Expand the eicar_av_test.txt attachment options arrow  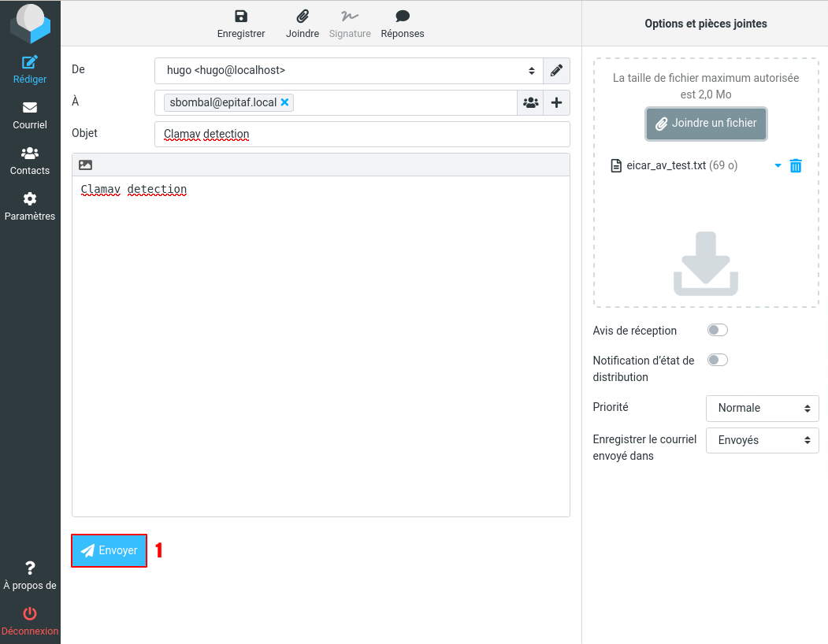point(778,165)
